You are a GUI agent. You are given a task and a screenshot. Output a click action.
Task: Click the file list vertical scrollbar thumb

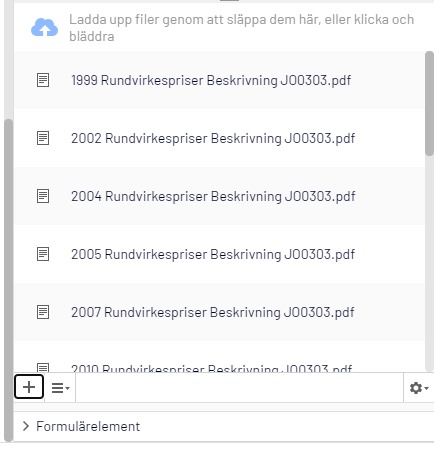[429, 103]
